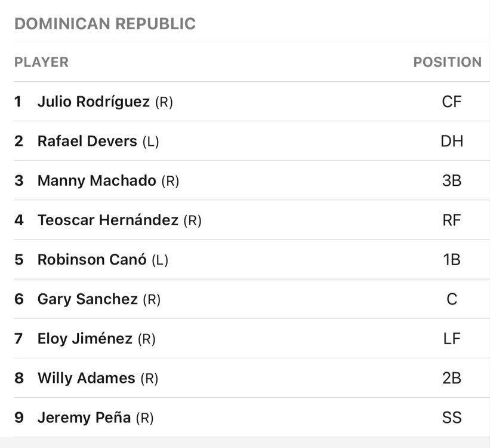Click the PLAYER column header

coord(41,62)
